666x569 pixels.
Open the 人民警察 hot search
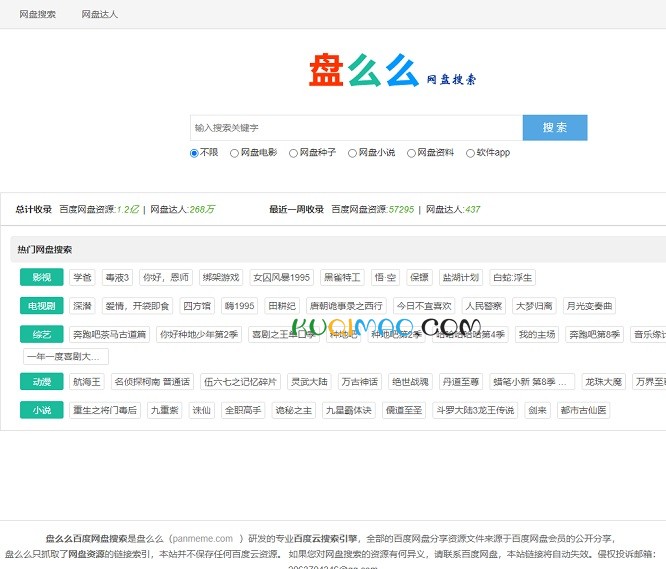[x=484, y=306]
